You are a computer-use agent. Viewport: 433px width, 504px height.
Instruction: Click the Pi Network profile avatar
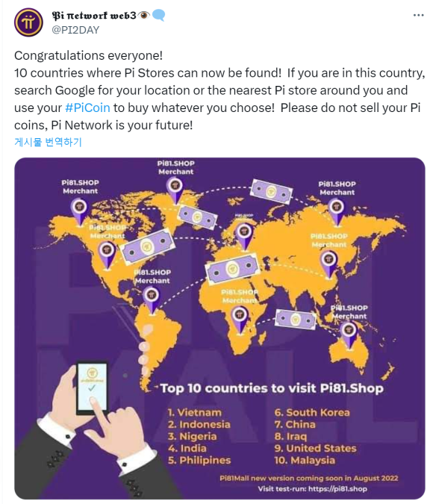click(x=28, y=22)
